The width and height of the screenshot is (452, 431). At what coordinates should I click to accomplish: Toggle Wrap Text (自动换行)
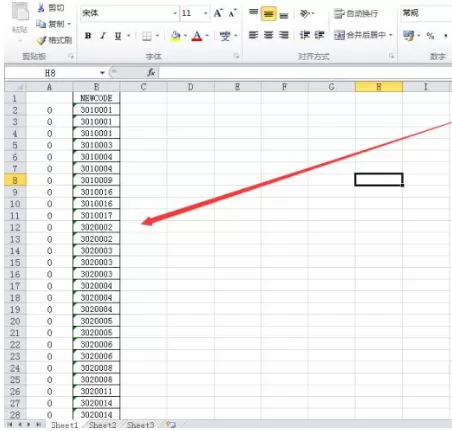356,14
